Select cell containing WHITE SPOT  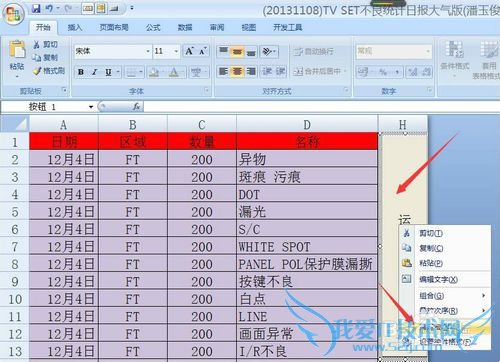coord(307,247)
